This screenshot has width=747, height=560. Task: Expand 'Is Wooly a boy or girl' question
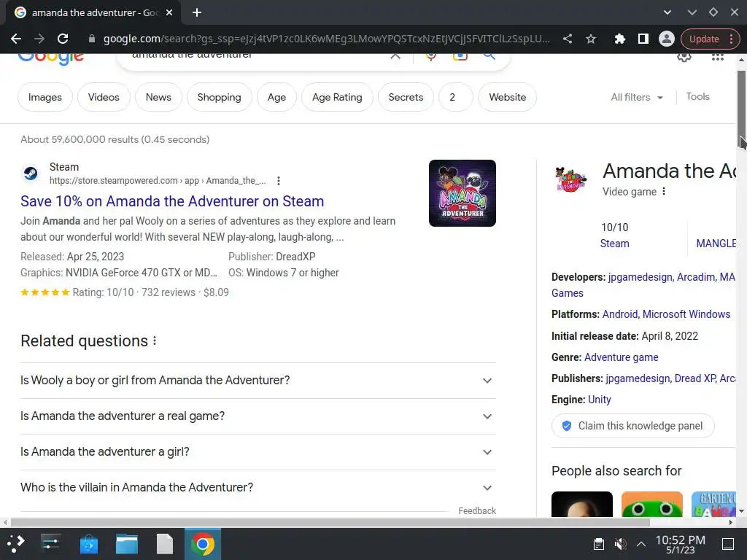coord(258,381)
